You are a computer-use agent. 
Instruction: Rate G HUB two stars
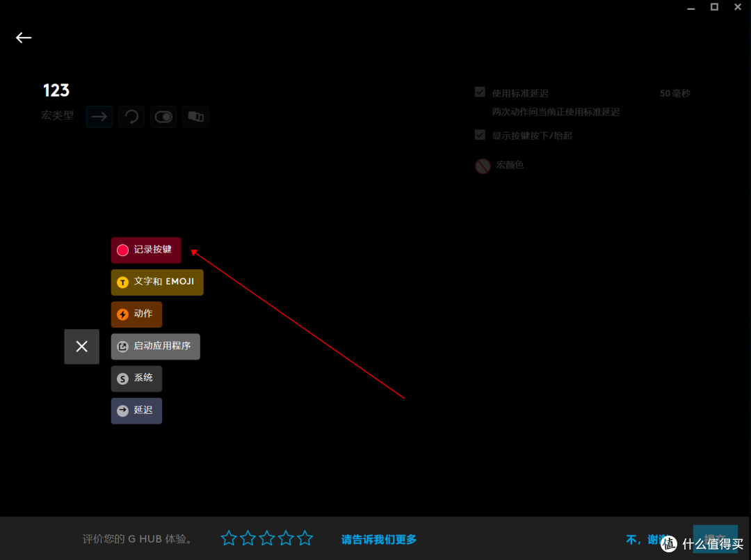(x=248, y=538)
